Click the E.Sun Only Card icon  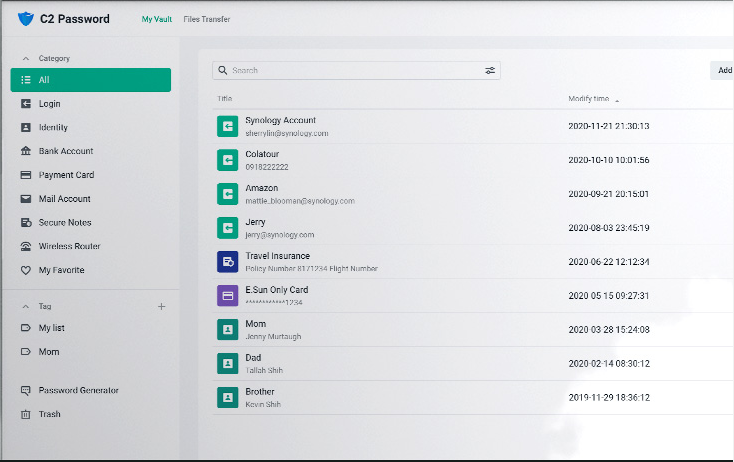(x=228, y=296)
